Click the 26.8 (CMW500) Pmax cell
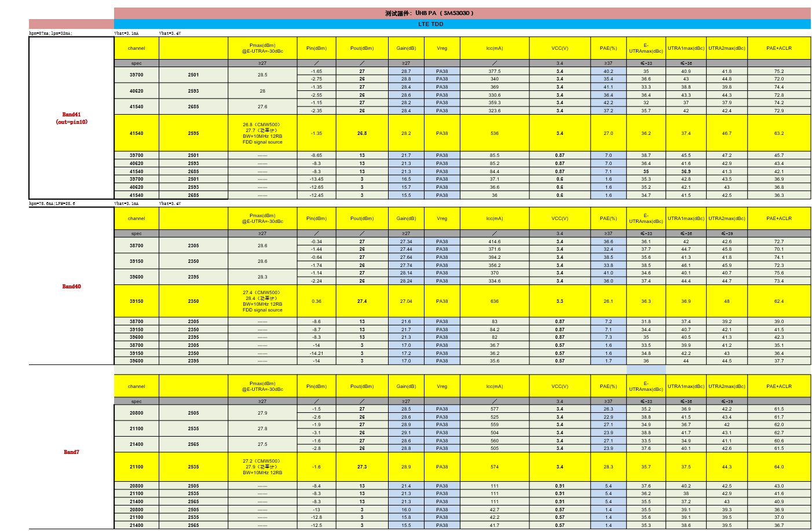 tap(262, 133)
